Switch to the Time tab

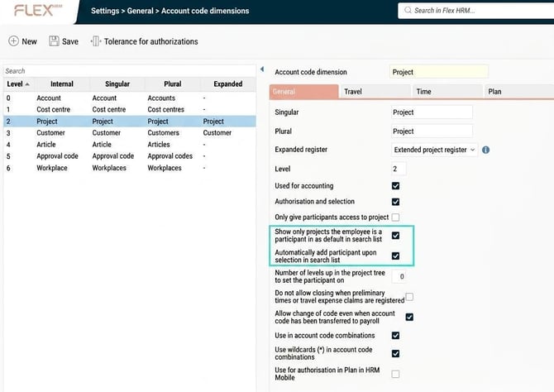point(447,92)
